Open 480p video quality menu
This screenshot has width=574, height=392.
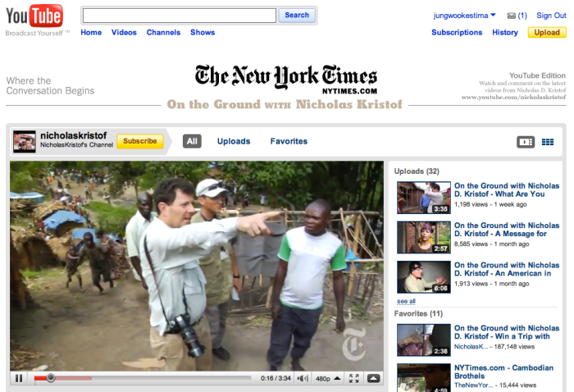[326, 378]
